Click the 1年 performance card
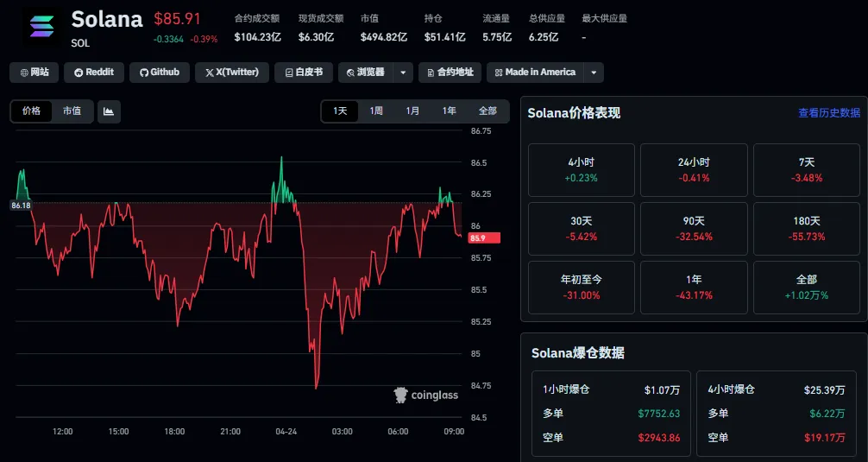868x462 pixels. coord(694,288)
